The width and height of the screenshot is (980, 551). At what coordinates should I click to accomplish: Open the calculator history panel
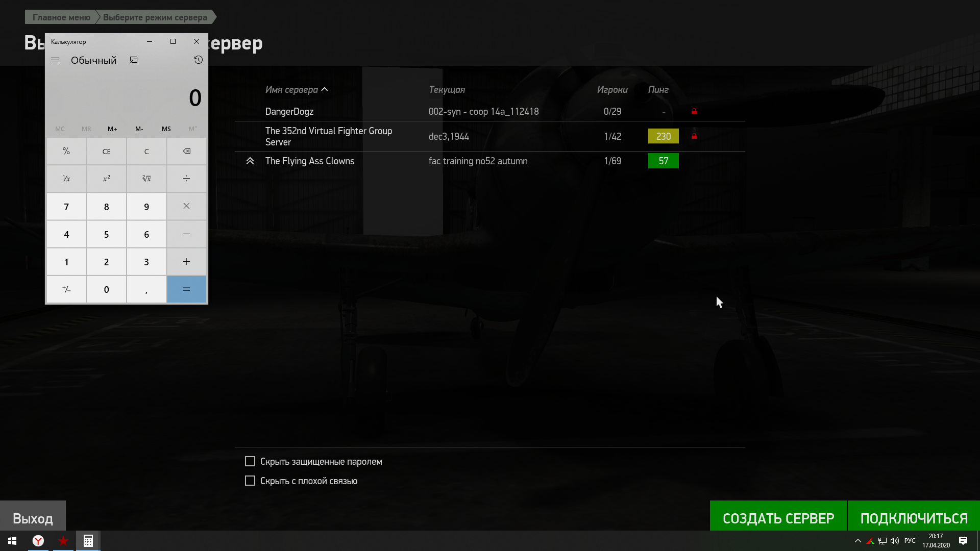click(199, 60)
